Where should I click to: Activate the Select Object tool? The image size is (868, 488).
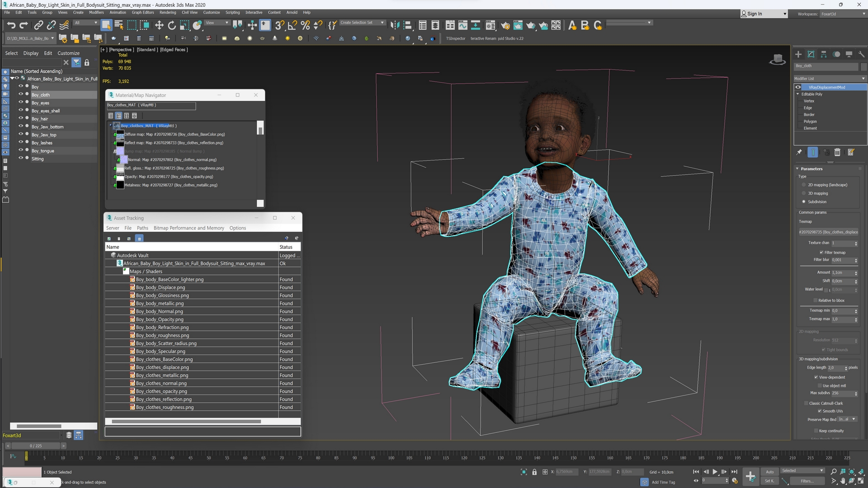[x=106, y=25]
